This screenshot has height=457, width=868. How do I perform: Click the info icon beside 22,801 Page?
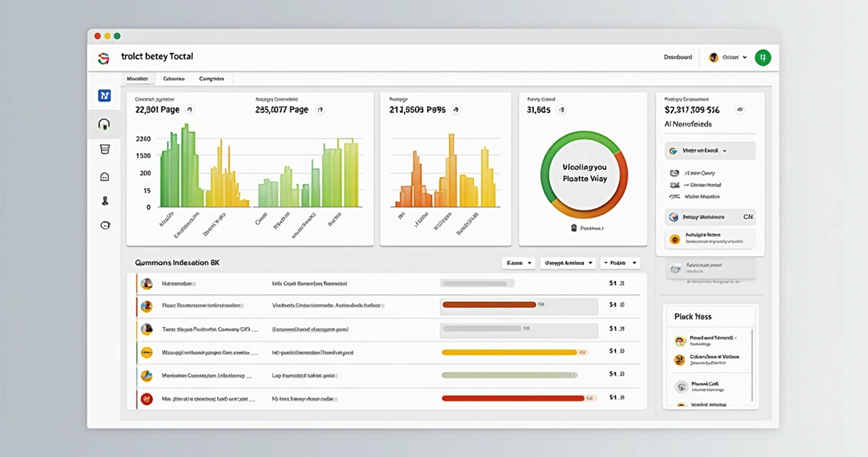(x=189, y=110)
